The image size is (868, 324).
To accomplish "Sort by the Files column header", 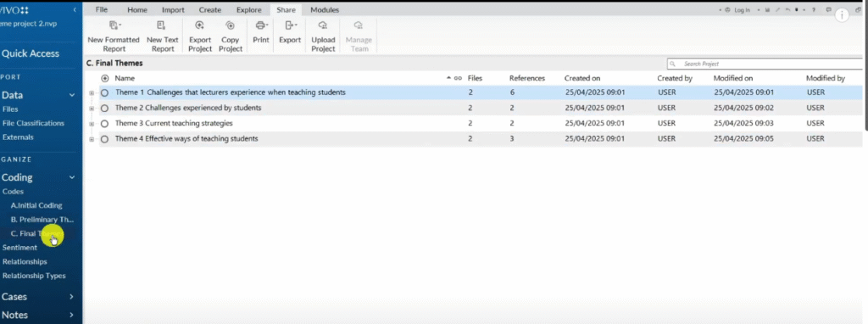I will click(x=475, y=79).
